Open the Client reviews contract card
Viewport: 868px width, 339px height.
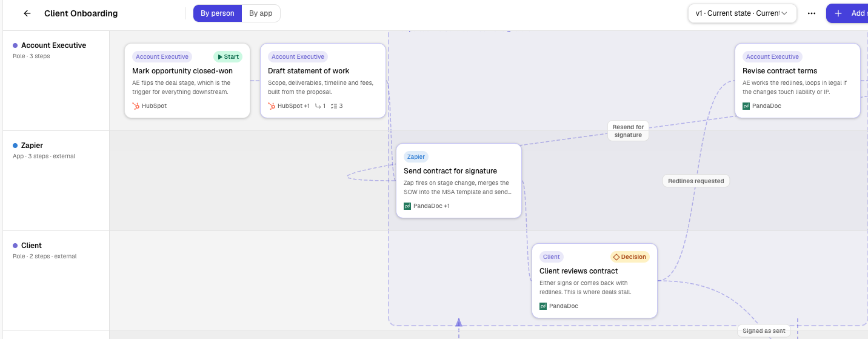[x=595, y=281]
